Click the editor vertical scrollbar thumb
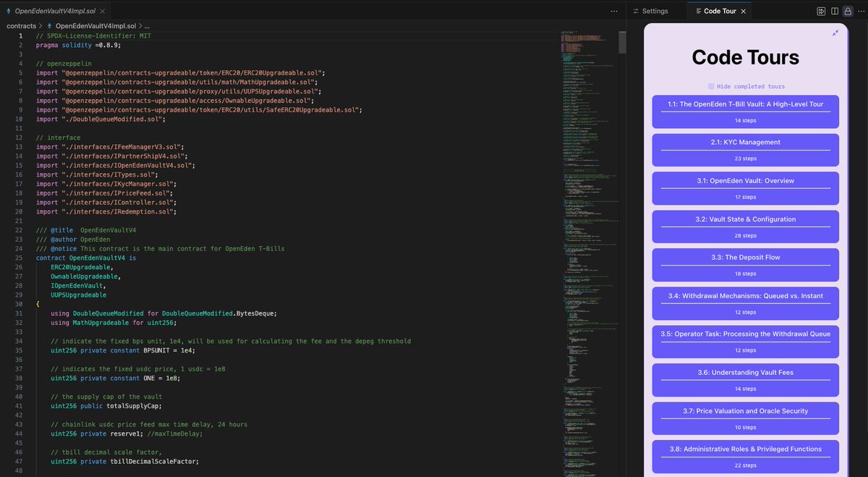 point(623,42)
